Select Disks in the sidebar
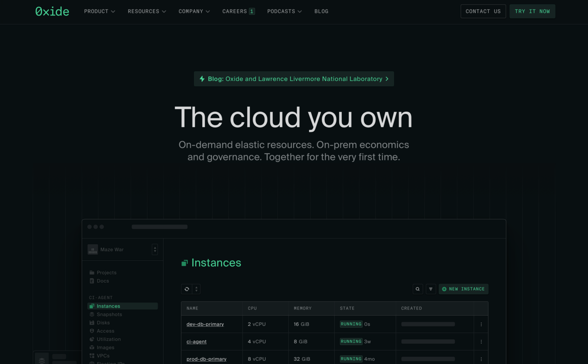Image resolution: width=588 pixels, height=364 pixels. point(103,323)
